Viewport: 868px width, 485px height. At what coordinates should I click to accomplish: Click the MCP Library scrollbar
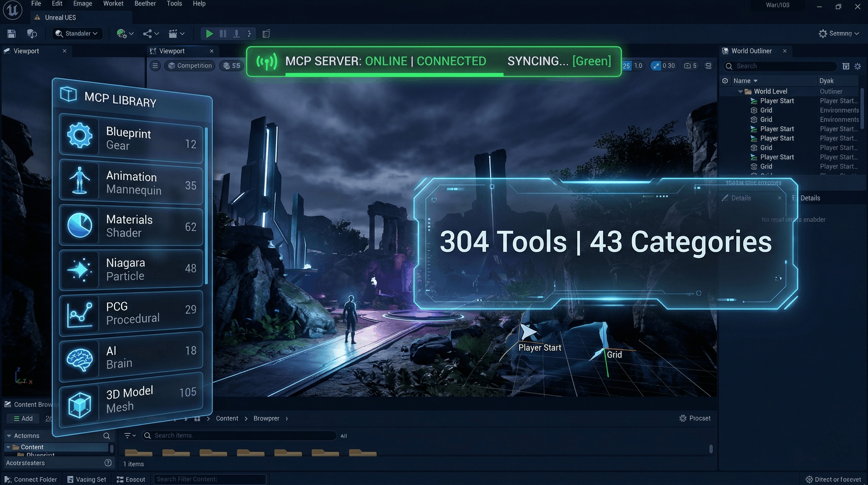point(207,206)
